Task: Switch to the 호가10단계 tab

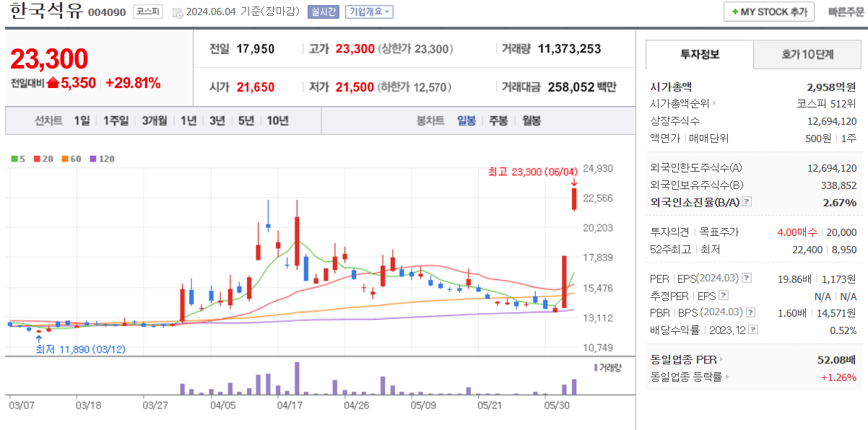Action: [807, 54]
